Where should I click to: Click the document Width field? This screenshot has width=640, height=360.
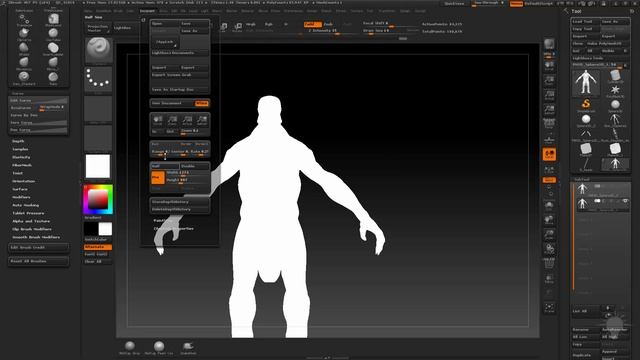pos(187,173)
